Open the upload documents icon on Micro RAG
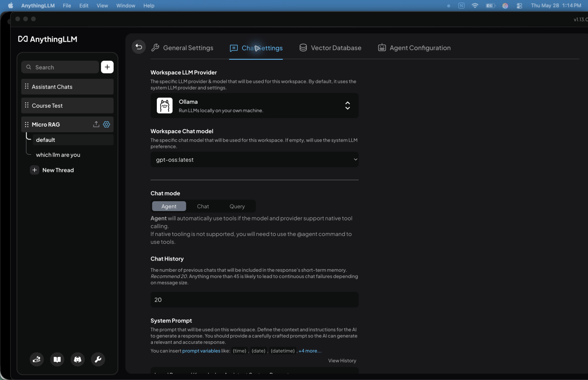The width and height of the screenshot is (588, 380). [x=96, y=124]
